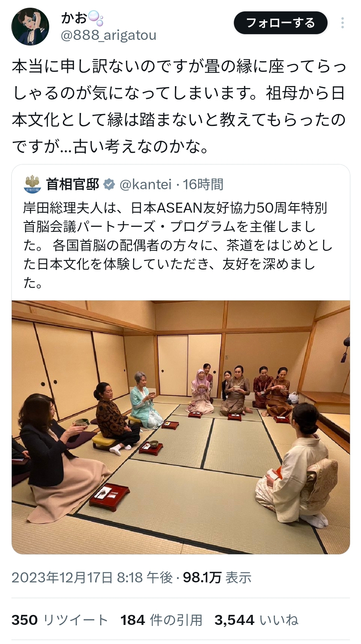Show the 350 リツイート list

[x=60, y=620]
